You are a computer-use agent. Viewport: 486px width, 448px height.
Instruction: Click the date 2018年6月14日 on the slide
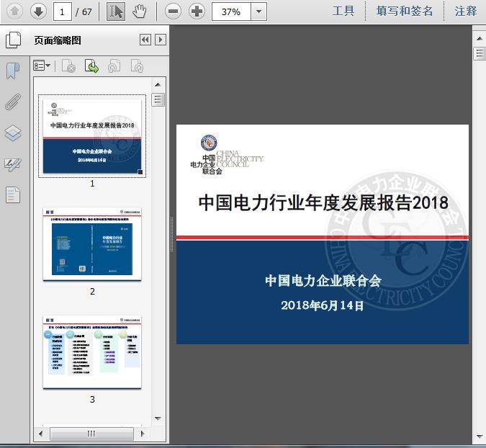323,305
